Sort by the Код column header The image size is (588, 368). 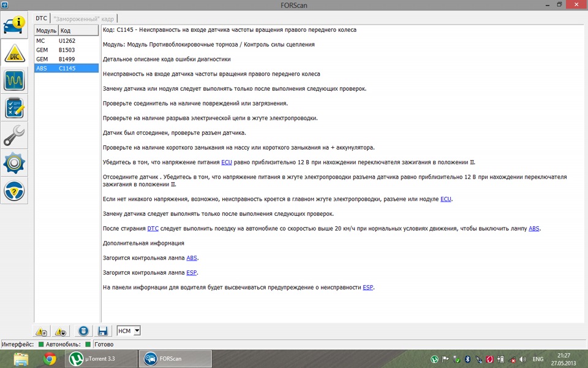[78, 31]
